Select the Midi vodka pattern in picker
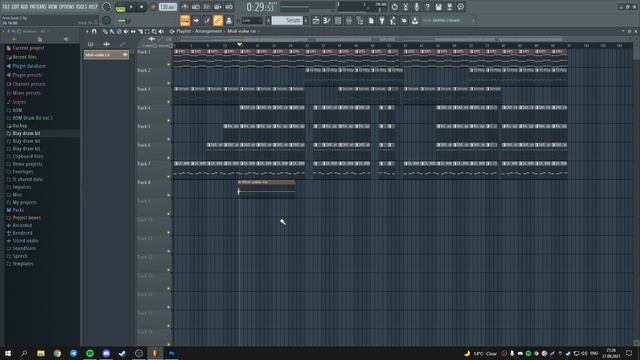 (x=106, y=55)
